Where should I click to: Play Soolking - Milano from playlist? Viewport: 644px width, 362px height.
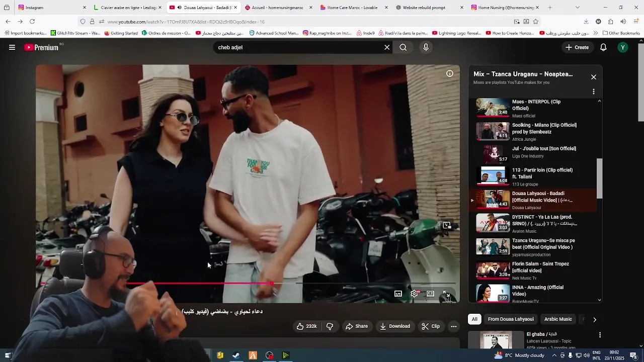533,131
